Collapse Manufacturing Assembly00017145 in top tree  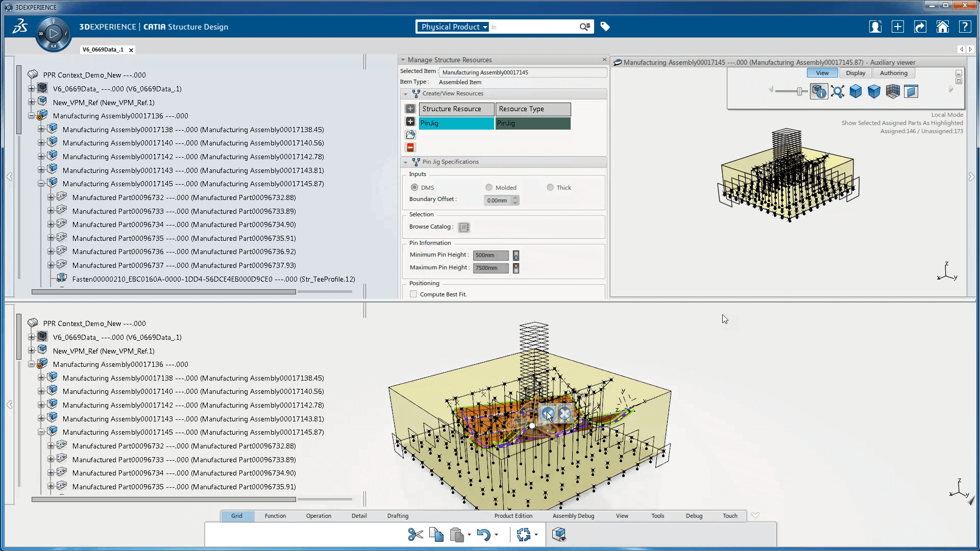(x=41, y=184)
